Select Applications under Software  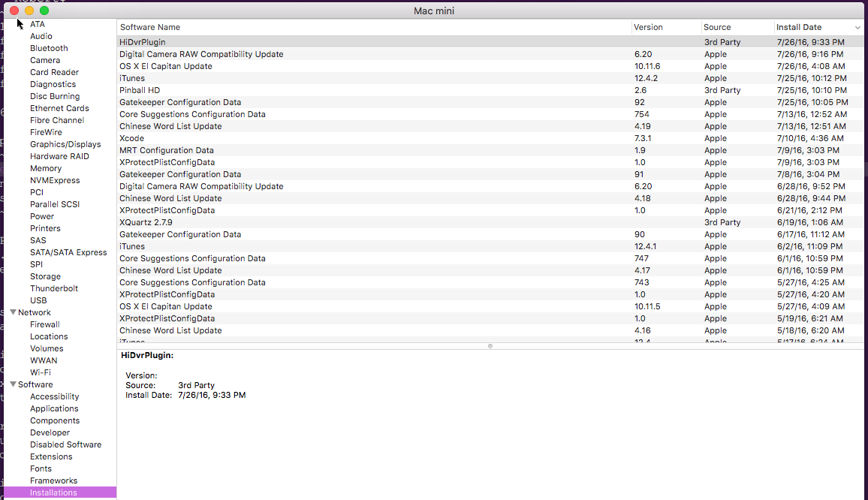[x=54, y=408]
